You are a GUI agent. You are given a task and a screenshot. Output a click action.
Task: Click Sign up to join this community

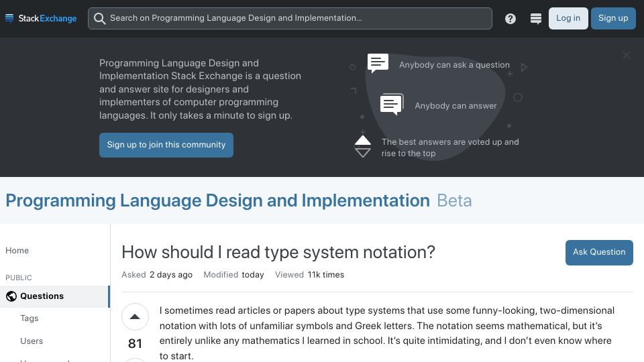(x=166, y=145)
